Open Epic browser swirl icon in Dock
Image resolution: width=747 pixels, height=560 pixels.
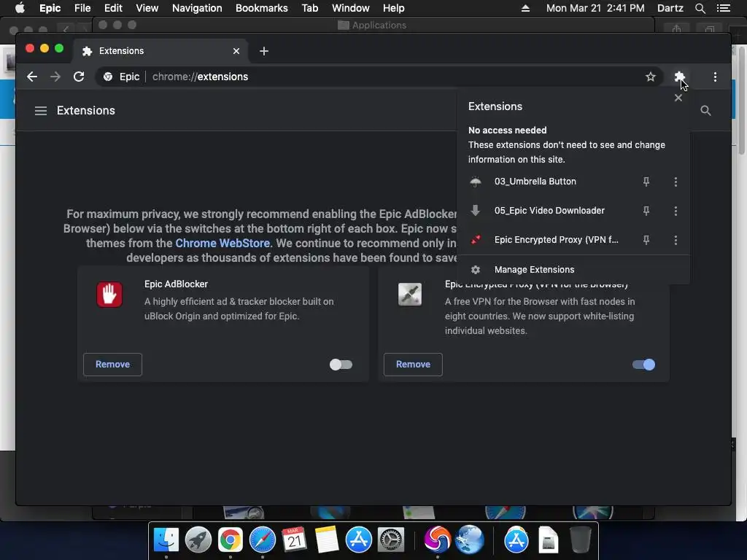pyautogui.click(x=437, y=540)
